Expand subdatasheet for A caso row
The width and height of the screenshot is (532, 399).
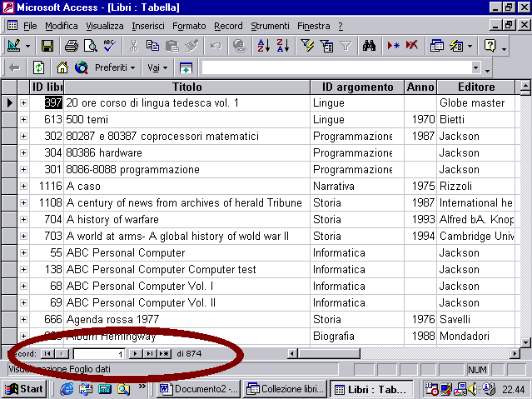pos(23,186)
